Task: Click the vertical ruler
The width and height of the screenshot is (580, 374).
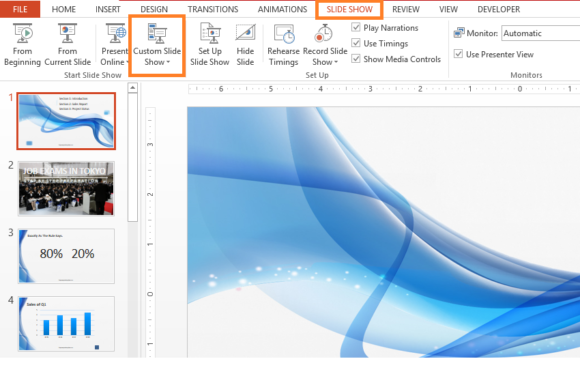Action: [150, 232]
